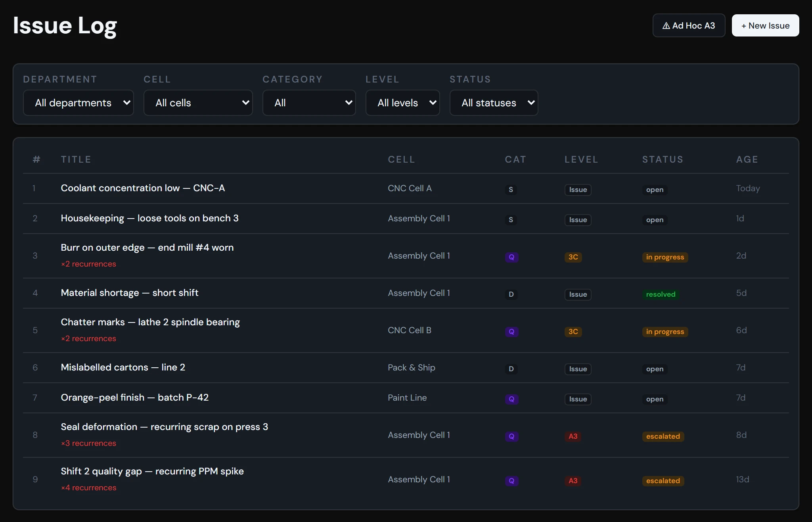Click the Q category badge in the Burr on outer edge row
812x522 pixels.
tap(511, 257)
